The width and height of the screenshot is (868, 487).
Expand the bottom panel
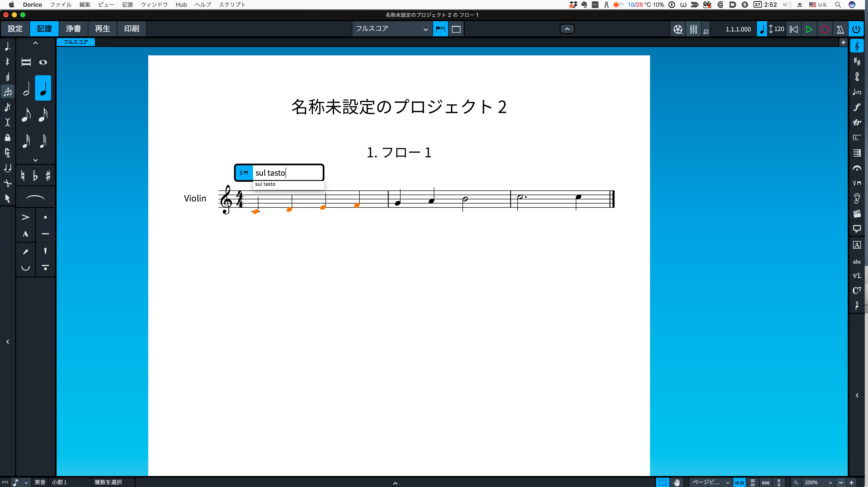pos(395,483)
